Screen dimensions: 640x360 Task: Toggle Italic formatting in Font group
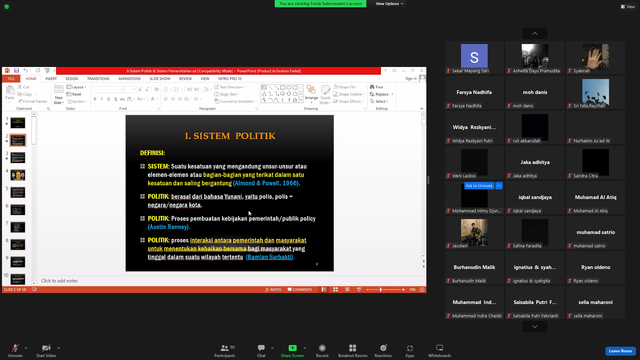click(x=102, y=99)
